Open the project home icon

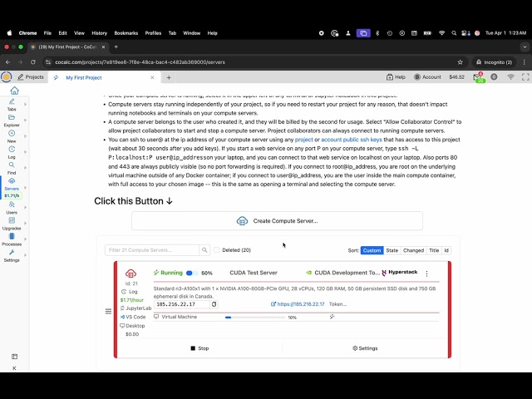[x=14, y=91]
